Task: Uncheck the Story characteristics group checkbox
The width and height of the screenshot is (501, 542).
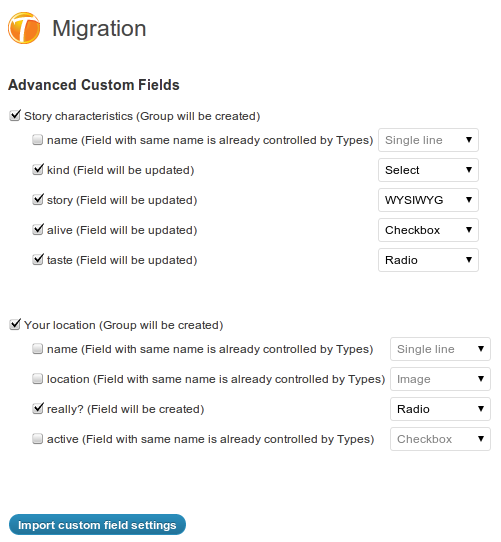Action: [15, 116]
